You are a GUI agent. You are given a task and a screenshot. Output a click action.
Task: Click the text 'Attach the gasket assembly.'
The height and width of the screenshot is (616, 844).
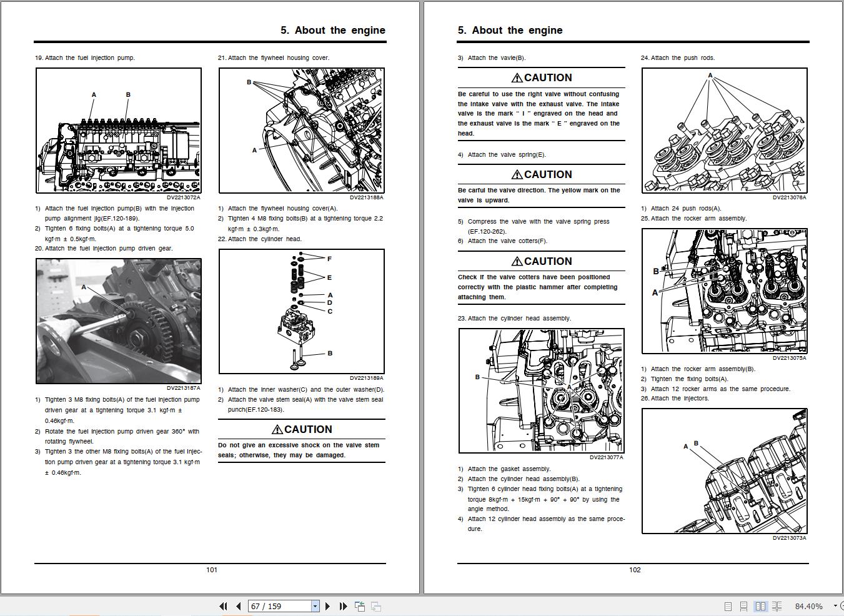pos(509,469)
